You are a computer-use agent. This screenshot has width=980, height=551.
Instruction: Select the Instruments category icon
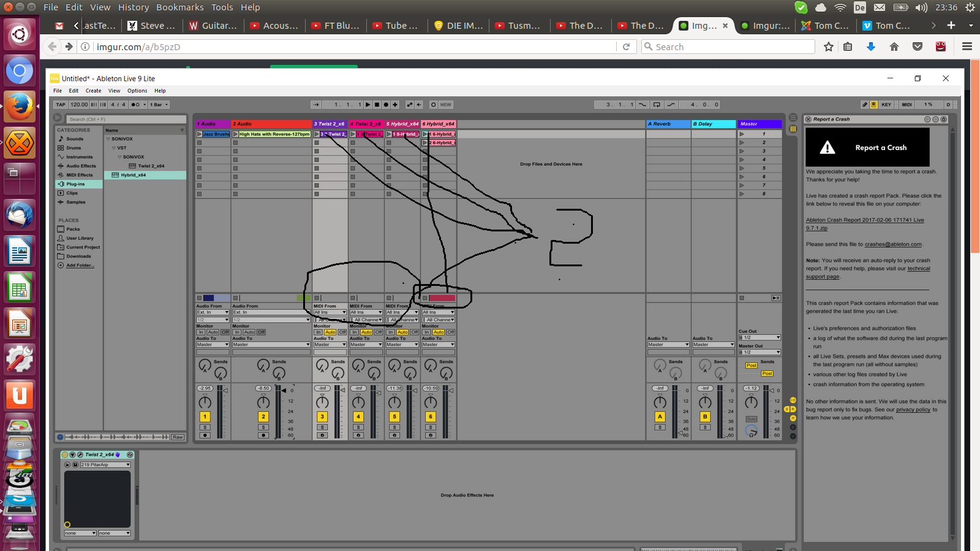click(61, 157)
